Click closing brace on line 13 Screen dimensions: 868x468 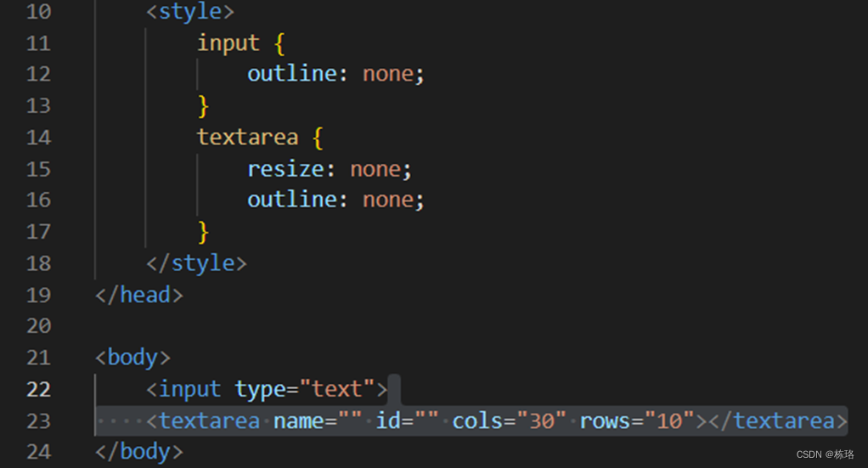tap(203, 106)
